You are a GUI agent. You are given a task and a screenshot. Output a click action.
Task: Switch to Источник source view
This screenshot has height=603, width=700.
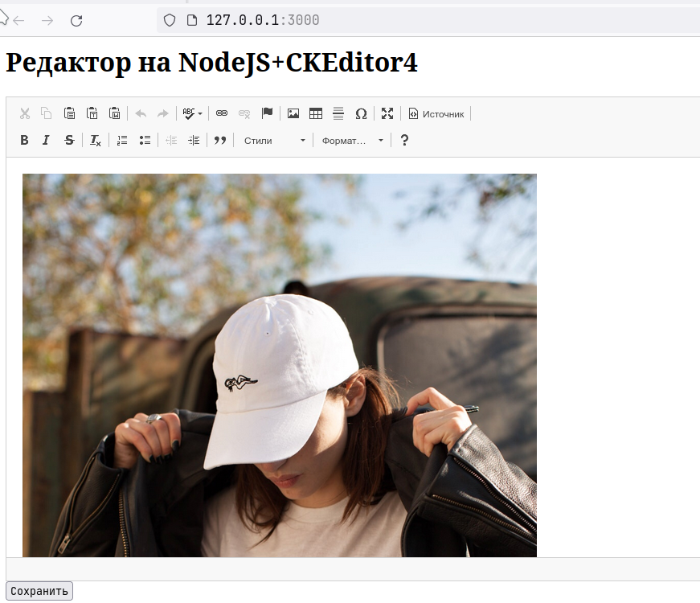[436, 114]
